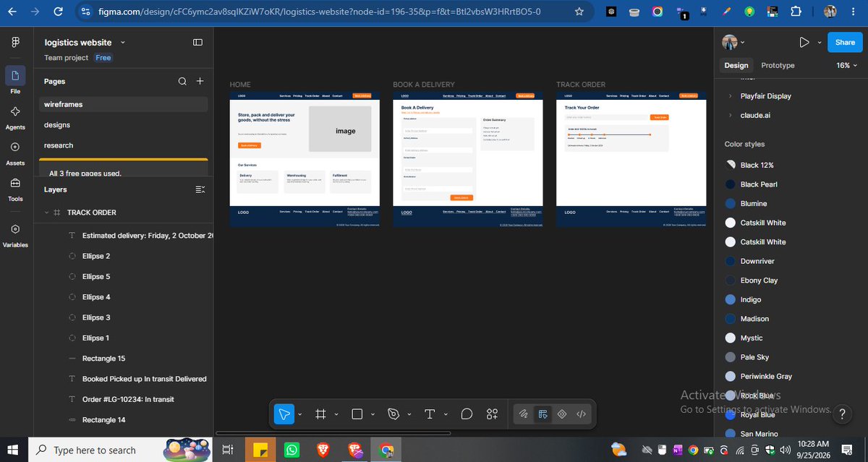Screen dimensions: 868x462
Task: Open the Figma main menu logo
Action: pos(15,43)
